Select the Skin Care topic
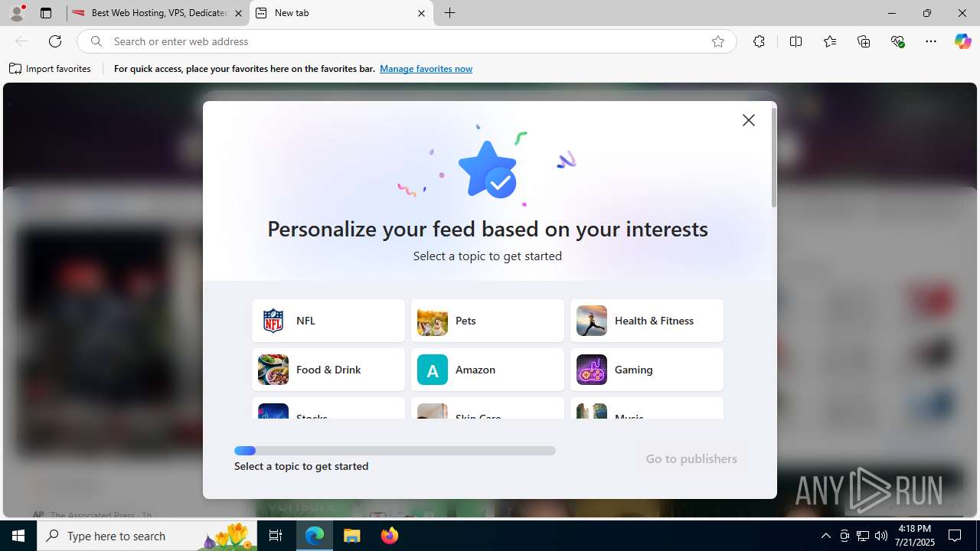 coord(488,408)
